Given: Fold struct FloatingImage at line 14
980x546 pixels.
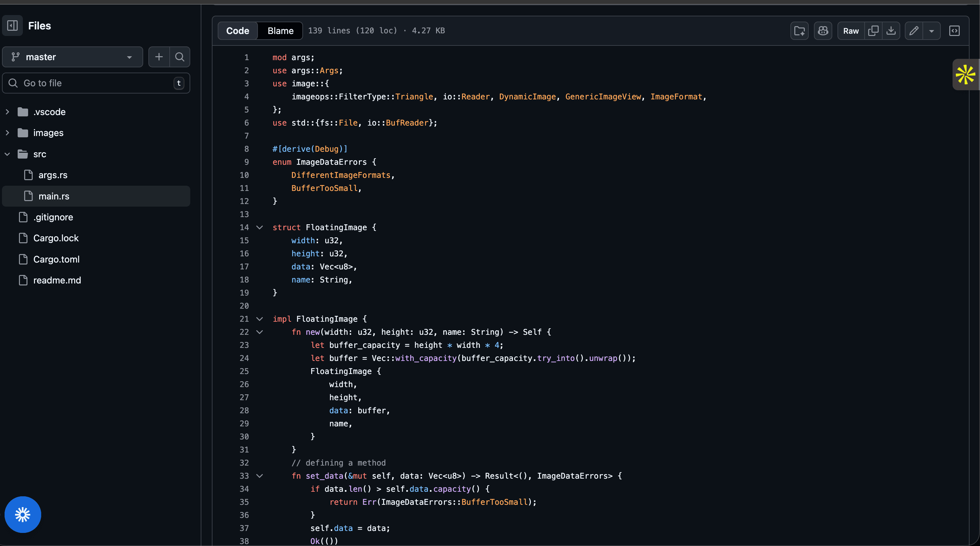Looking at the screenshot, I should pos(260,228).
